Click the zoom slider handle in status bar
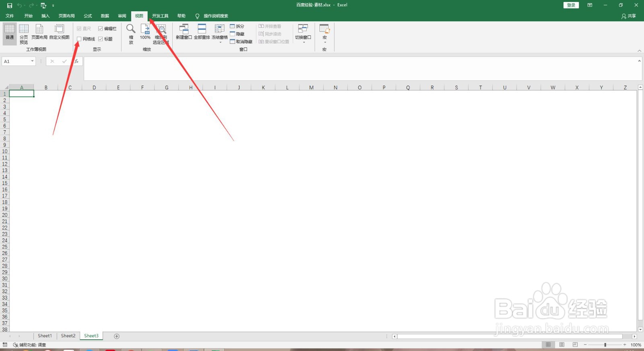Image resolution: width=644 pixels, height=351 pixels. coord(605,345)
